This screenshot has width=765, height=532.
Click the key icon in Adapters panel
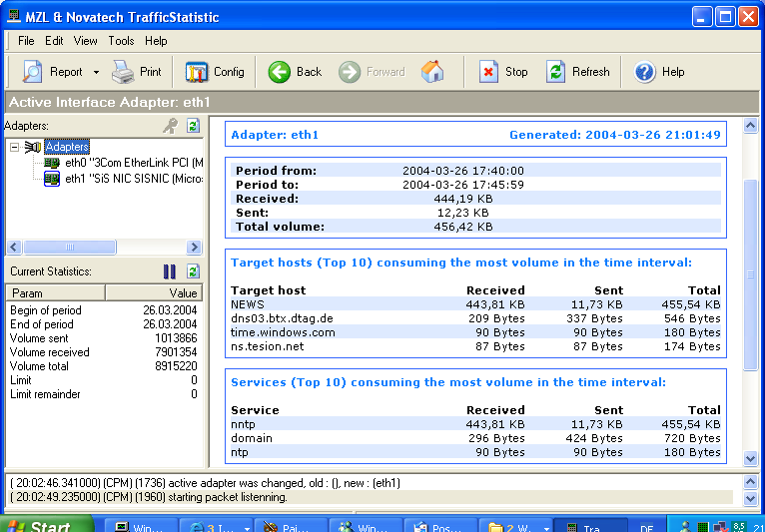(170, 126)
